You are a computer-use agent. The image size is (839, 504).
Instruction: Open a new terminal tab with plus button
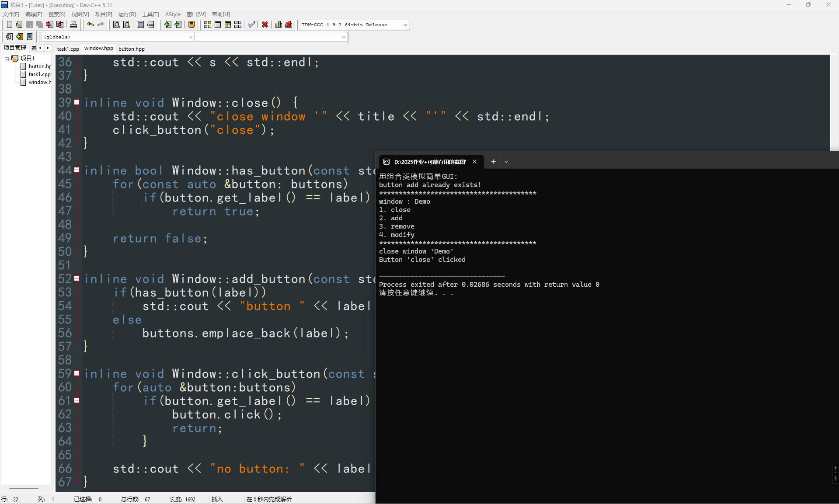pyautogui.click(x=493, y=162)
